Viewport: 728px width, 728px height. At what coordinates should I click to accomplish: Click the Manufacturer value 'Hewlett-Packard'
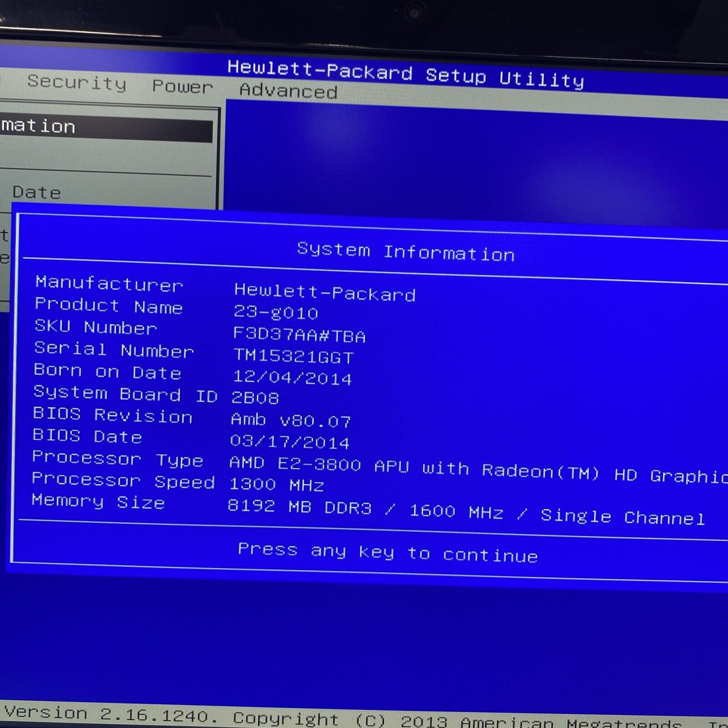point(325,292)
